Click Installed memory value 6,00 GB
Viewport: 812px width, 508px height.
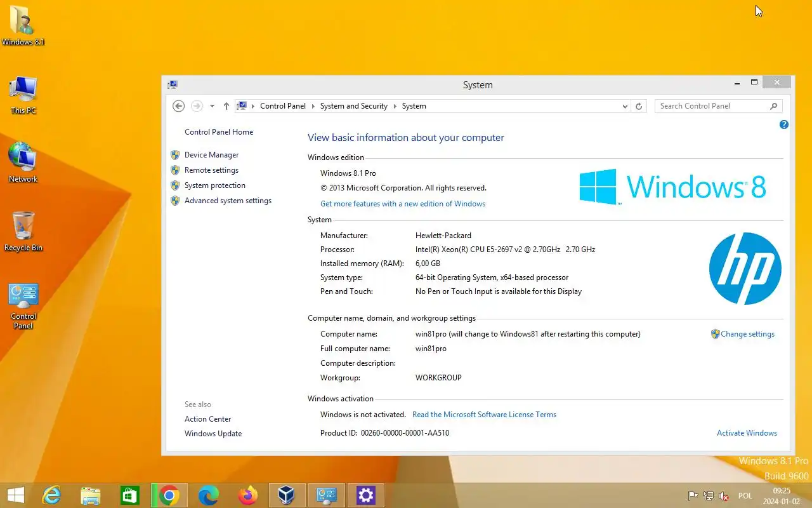click(428, 264)
